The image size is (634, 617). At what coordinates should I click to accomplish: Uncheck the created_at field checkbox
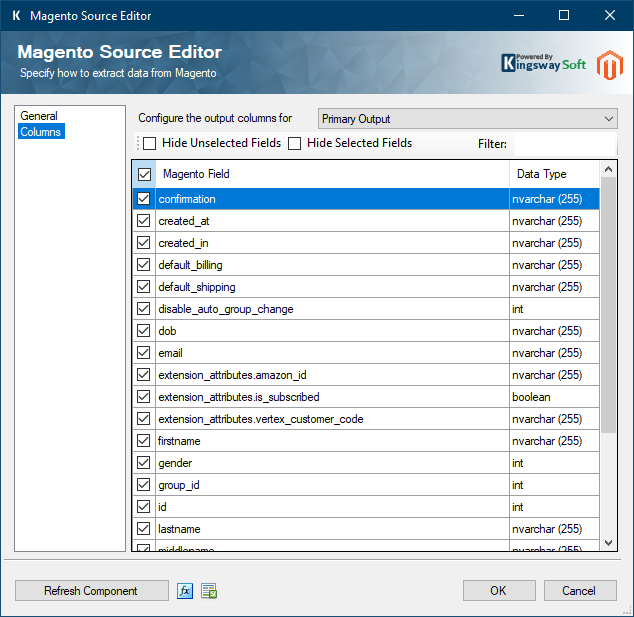click(x=144, y=221)
